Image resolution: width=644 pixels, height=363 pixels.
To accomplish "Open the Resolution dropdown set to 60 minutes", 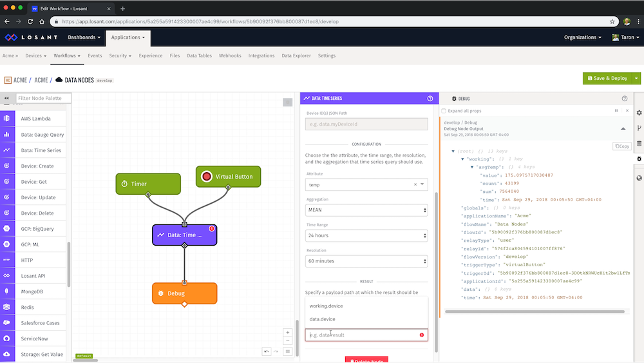I will coord(366,261).
